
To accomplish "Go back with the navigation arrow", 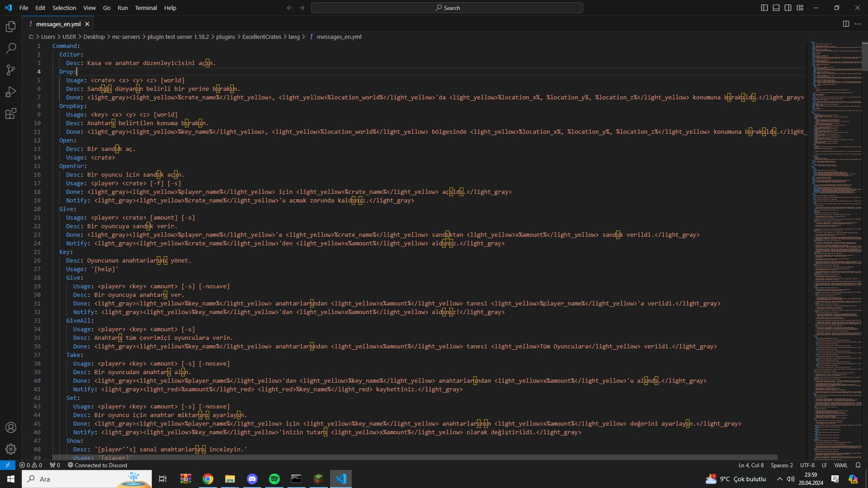I will (290, 8).
